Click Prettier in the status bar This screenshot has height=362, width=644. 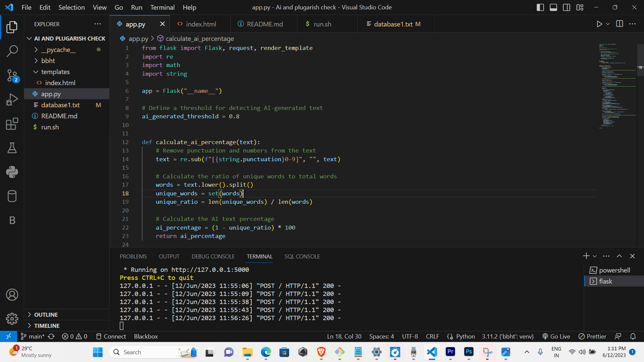point(592,337)
